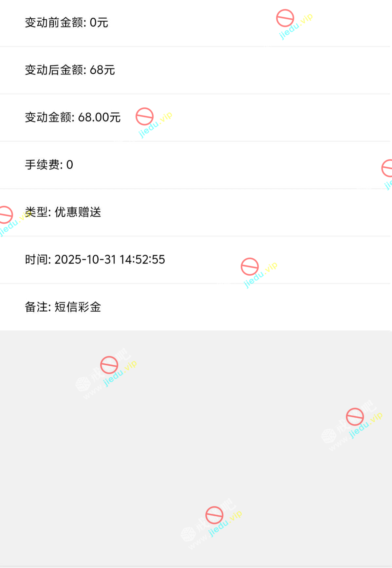
Task: Click the 68.00元 amount value
Action: click(x=99, y=117)
